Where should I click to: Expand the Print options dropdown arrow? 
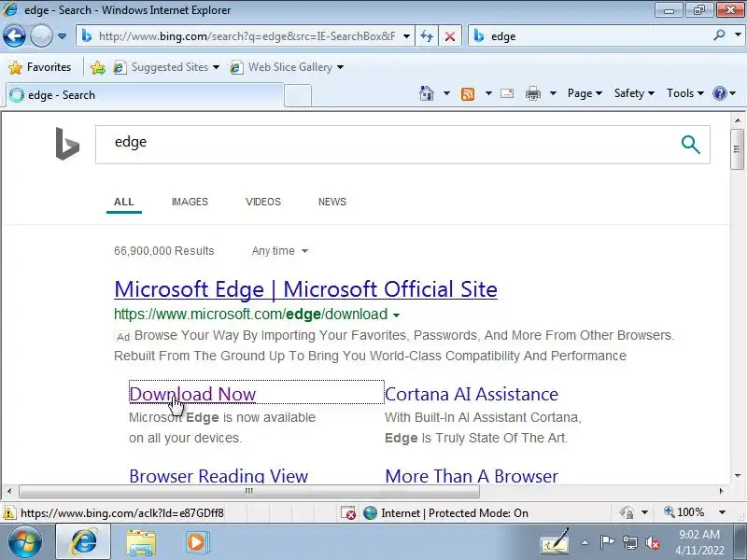pyautogui.click(x=553, y=93)
